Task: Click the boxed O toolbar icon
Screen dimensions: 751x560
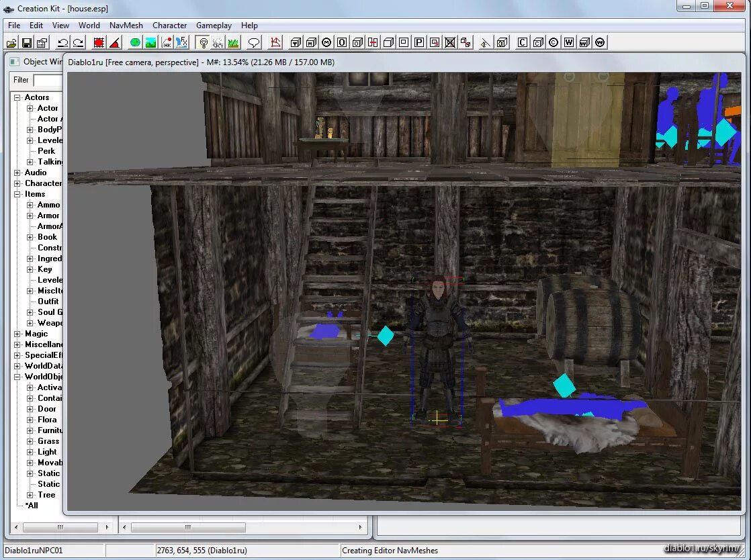Action: [342, 42]
